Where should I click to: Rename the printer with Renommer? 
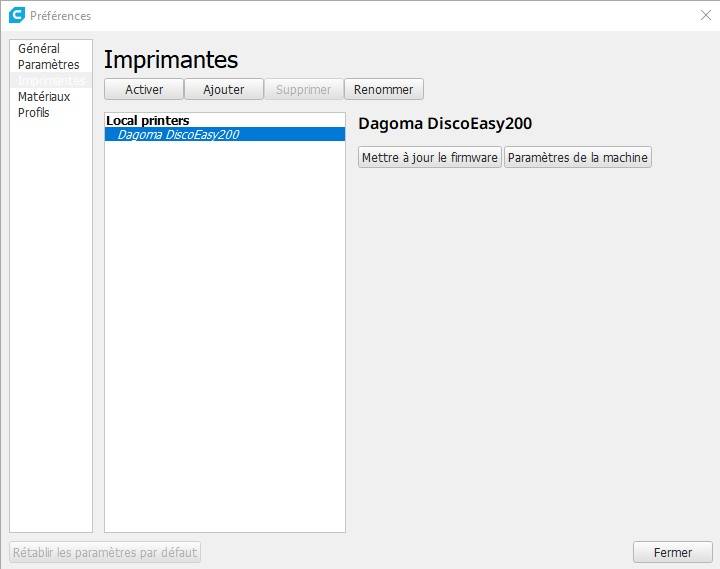click(384, 89)
